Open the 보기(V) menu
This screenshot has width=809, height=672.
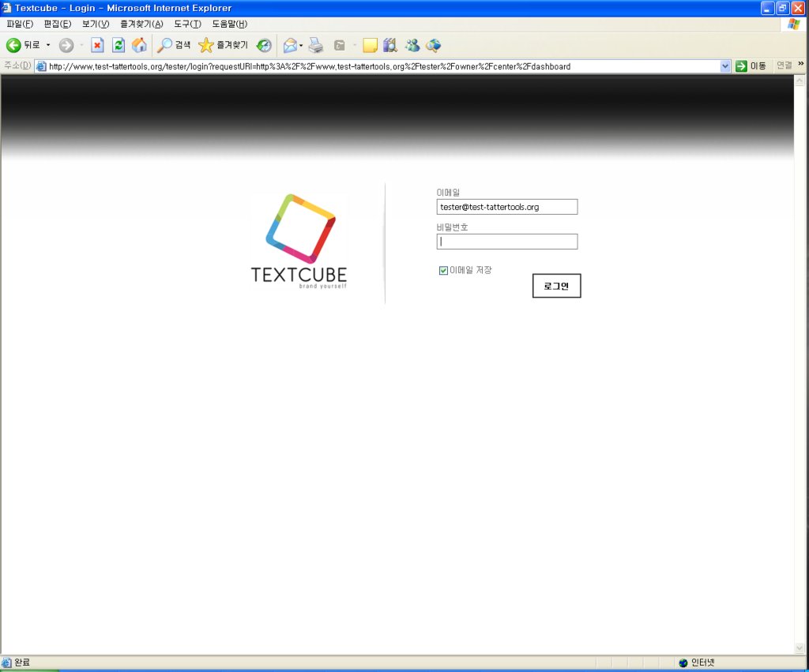(96, 24)
